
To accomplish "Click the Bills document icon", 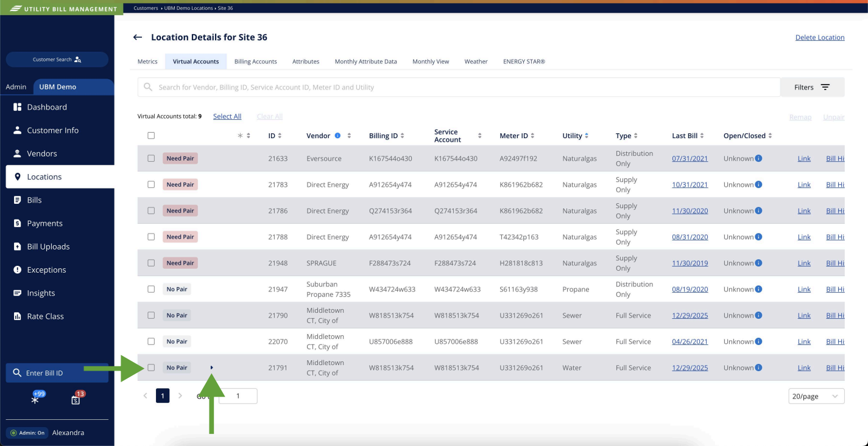I will coord(17,200).
